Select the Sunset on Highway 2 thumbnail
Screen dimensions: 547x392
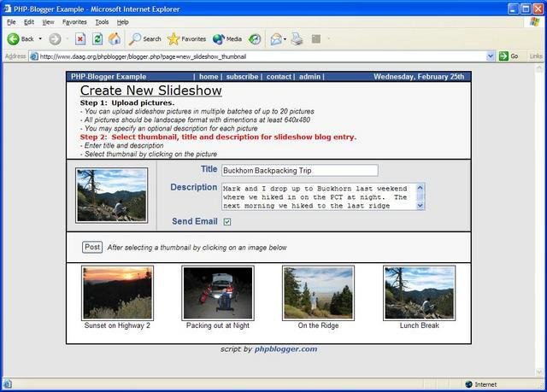(x=118, y=293)
